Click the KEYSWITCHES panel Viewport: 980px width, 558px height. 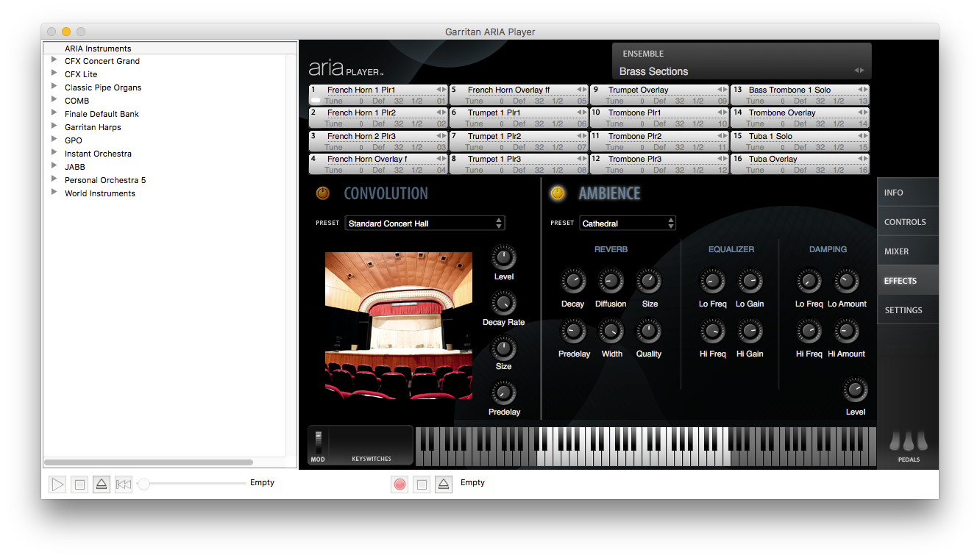(371, 445)
